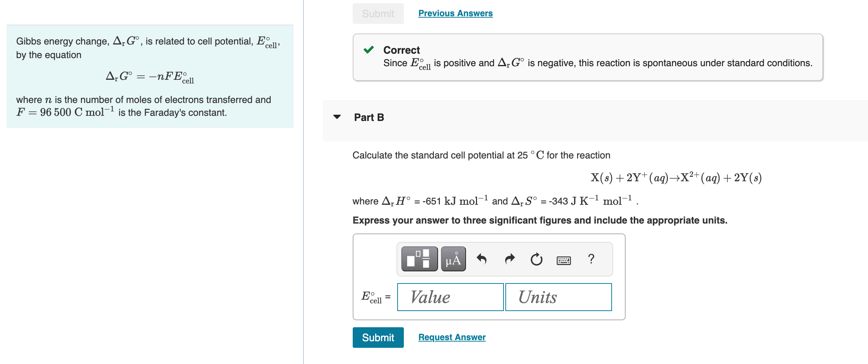Select the Gibbs energy equation info panel
This screenshot has height=364, width=868.
[150, 75]
